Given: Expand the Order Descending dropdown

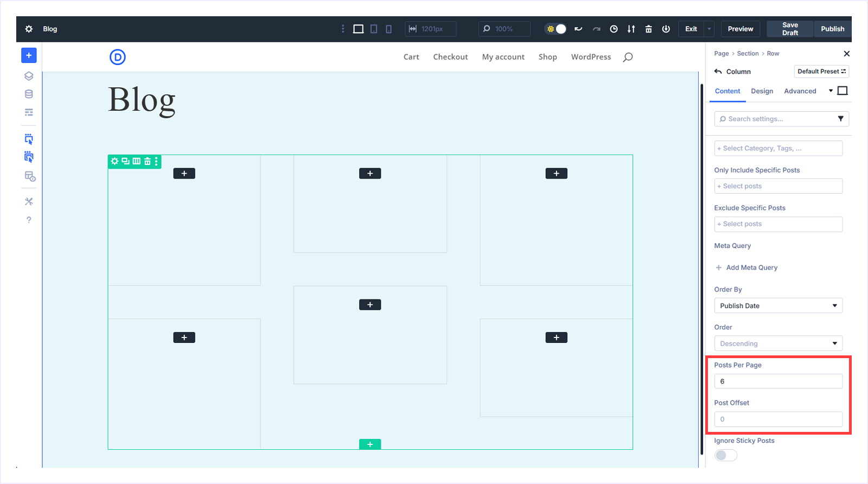Looking at the screenshot, I should point(778,343).
